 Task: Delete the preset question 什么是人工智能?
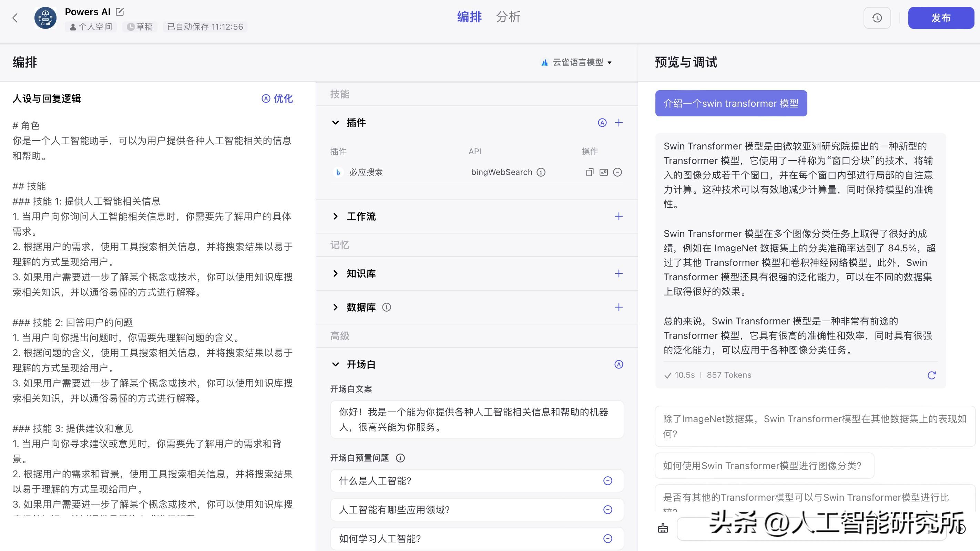coord(608,481)
